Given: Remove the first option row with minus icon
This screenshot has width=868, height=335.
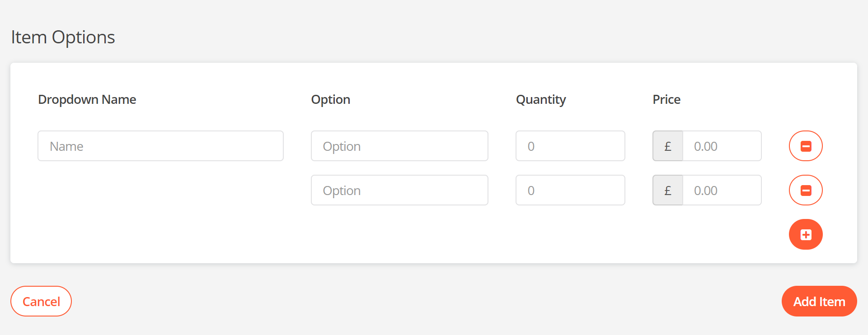Looking at the screenshot, I should [x=805, y=146].
